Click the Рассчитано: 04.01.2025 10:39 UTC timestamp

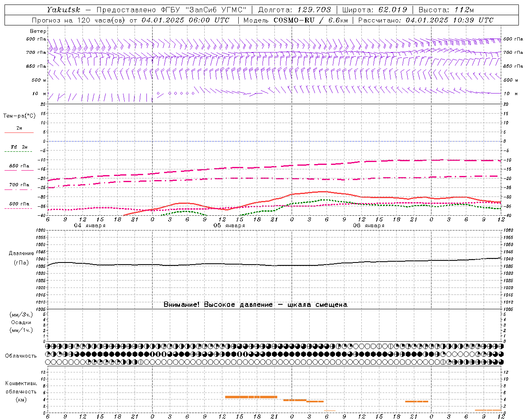[426, 20]
